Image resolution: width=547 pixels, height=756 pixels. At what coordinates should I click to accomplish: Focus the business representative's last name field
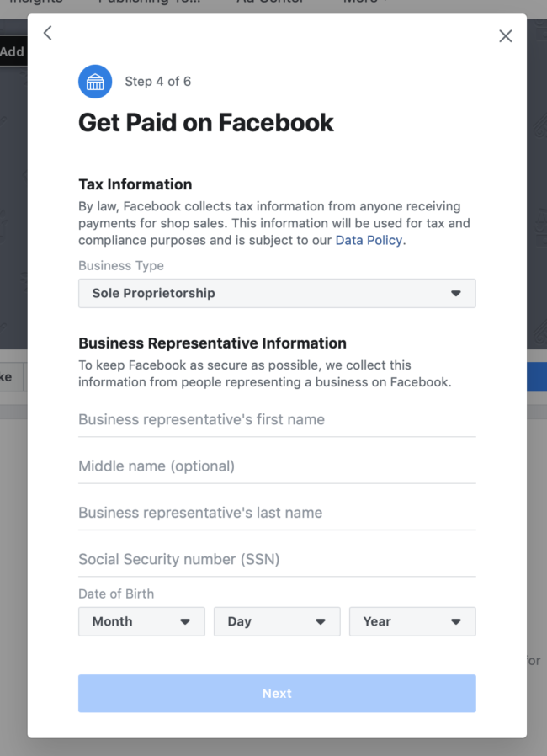(x=277, y=513)
